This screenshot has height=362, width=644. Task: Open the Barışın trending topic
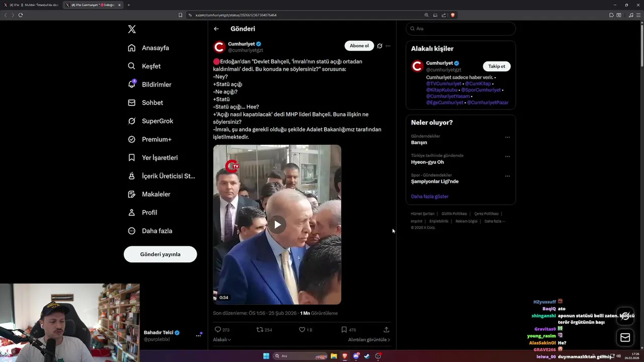point(419,142)
